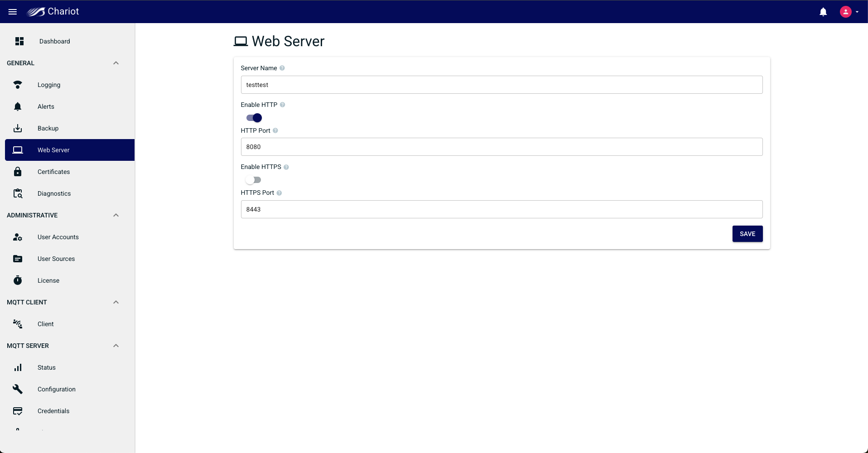Click the Chariot logo link

click(53, 12)
